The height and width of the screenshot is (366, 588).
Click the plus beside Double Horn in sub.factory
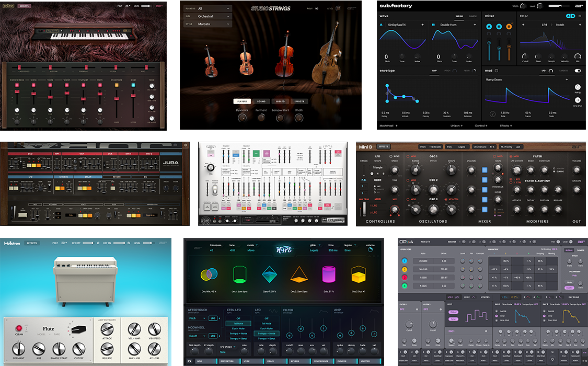(x=475, y=25)
